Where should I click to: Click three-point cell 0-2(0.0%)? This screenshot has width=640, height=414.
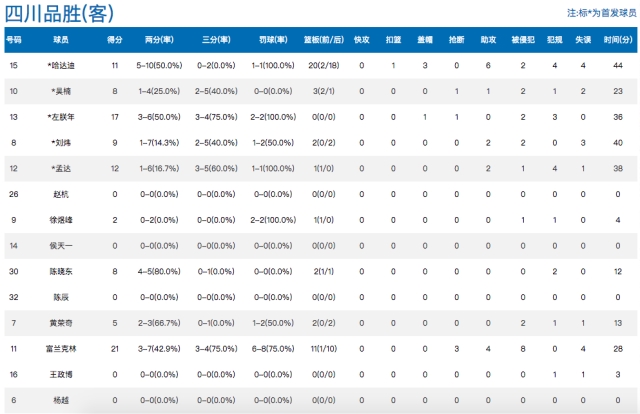pos(216,65)
